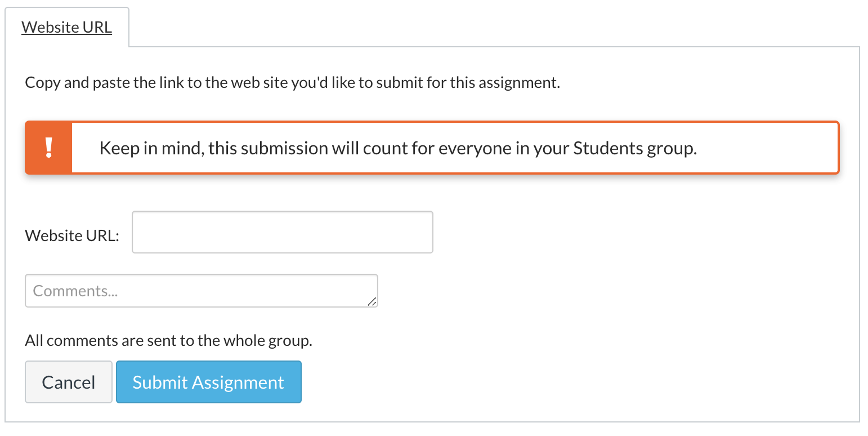Select the underlined Website URL tab label
868x436 pixels.
pos(67,27)
